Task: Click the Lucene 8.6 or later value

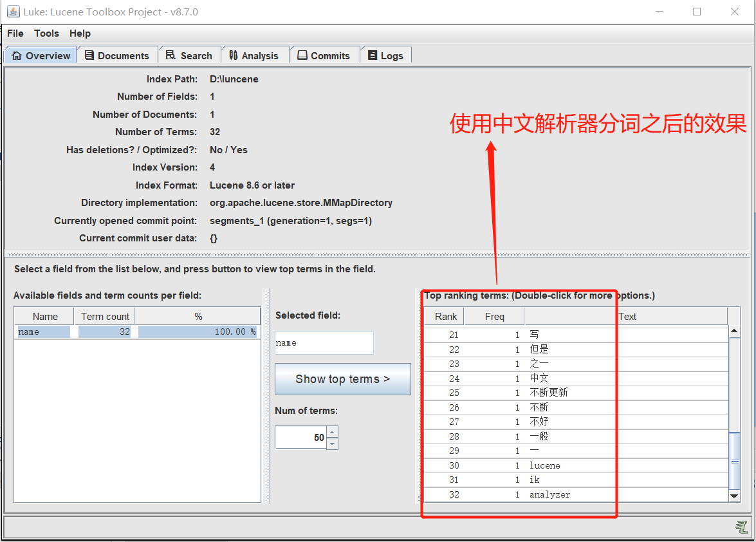Action: click(x=252, y=185)
